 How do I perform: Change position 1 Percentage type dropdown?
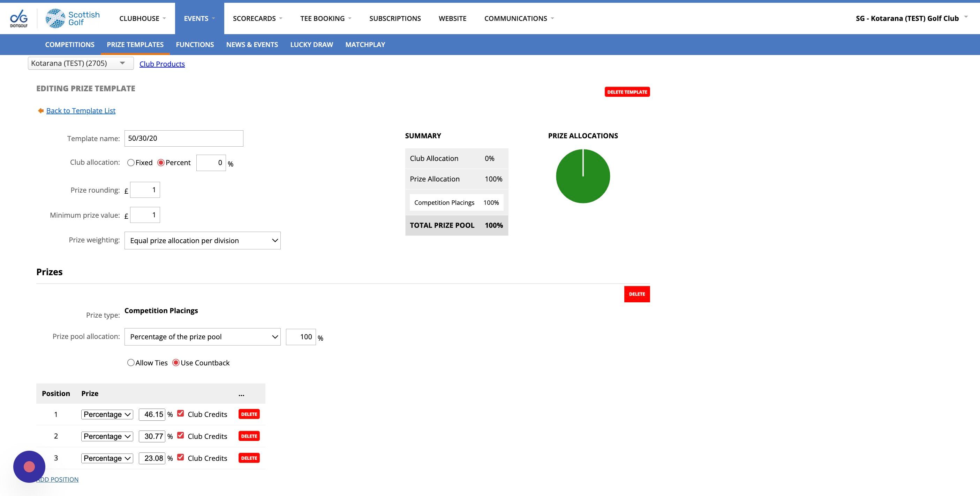click(x=107, y=414)
